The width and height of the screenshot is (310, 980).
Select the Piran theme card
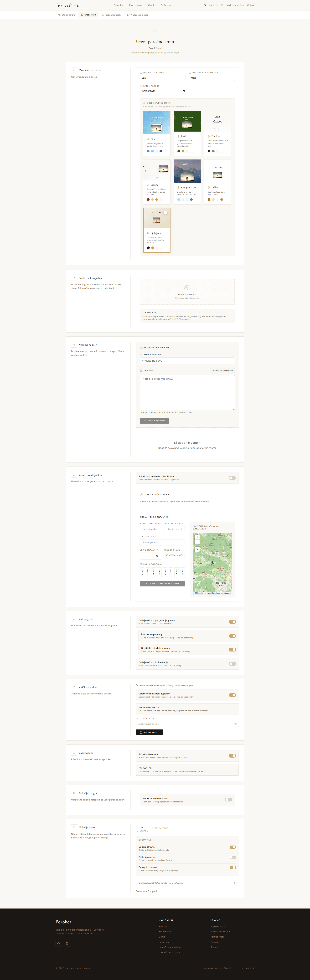pos(157,133)
